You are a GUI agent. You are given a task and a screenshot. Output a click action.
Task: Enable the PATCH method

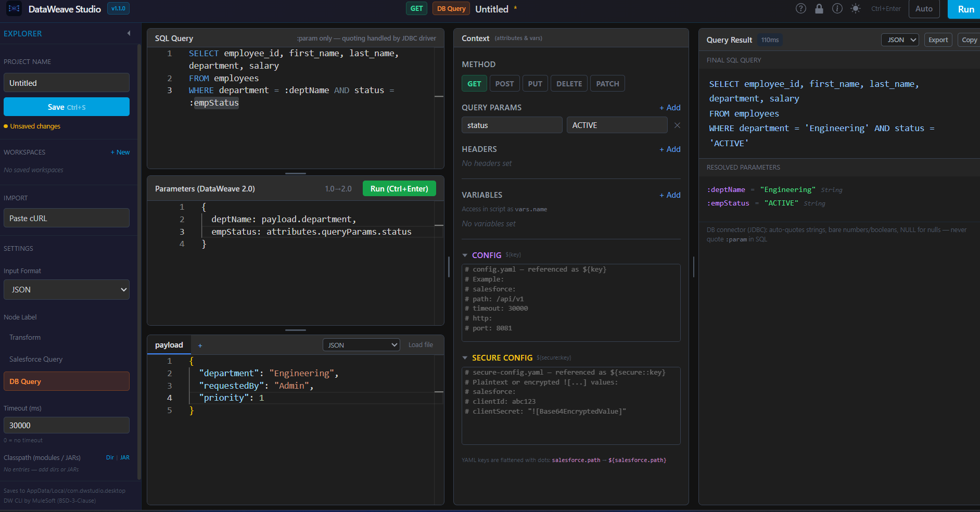coord(607,83)
